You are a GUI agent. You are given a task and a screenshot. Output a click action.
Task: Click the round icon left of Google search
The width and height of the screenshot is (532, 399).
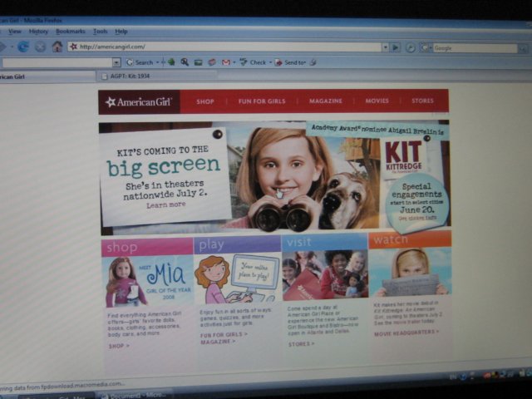pyautogui.click(x=410, y=48)
